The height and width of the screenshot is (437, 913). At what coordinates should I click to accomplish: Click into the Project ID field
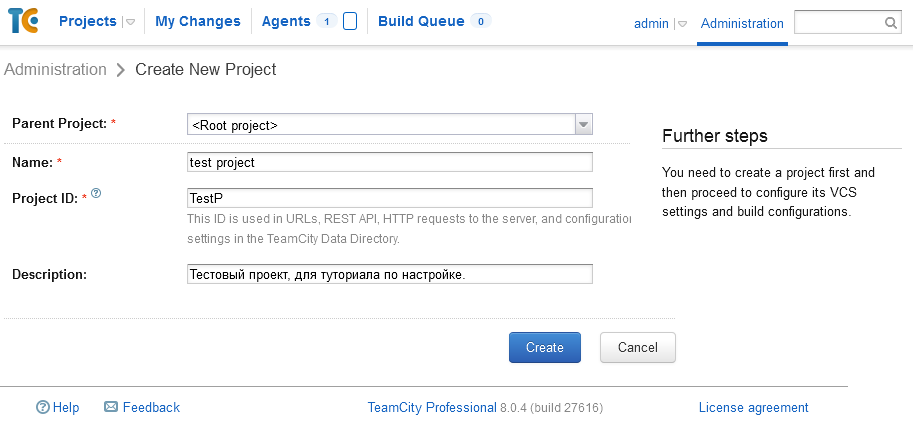390,198
